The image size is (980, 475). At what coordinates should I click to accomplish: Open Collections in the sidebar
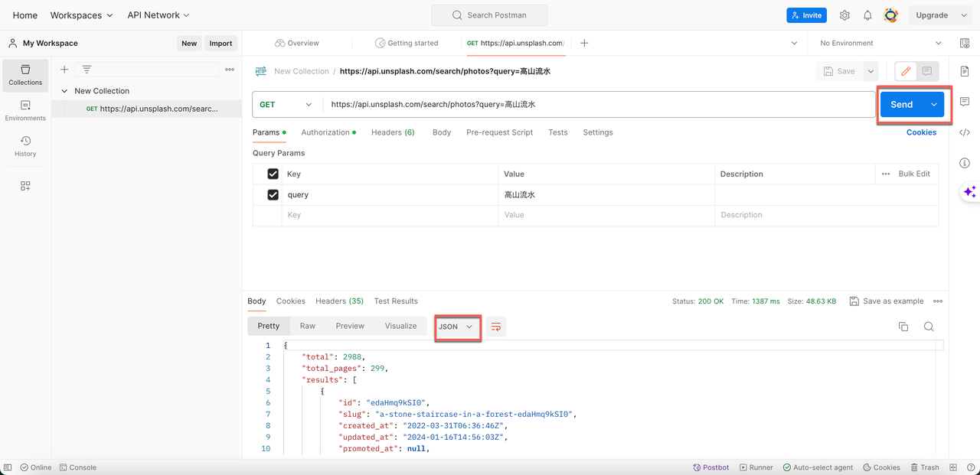(25, 74)
